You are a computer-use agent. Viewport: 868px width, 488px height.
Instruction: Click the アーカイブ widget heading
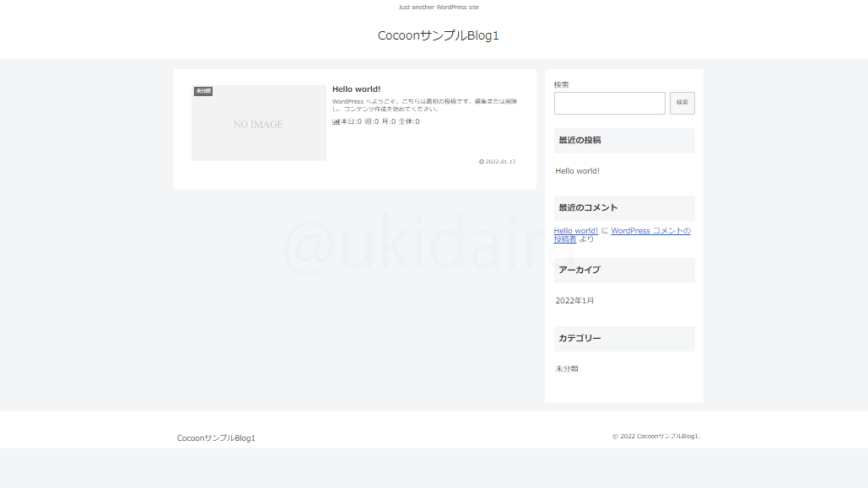pyautogui.click(x=624, y=270)
